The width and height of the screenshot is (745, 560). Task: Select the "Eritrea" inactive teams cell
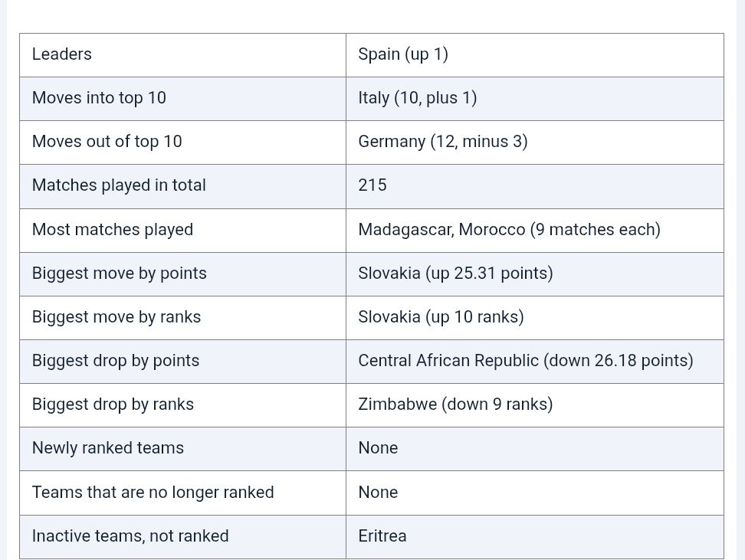382,536
